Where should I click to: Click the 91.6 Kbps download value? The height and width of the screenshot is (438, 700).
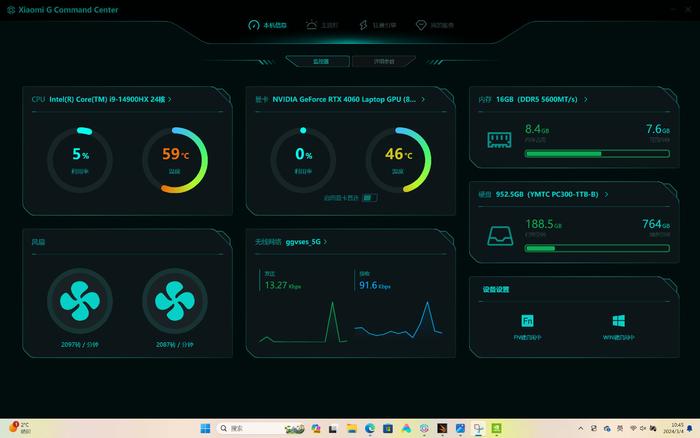coord(375,285)
